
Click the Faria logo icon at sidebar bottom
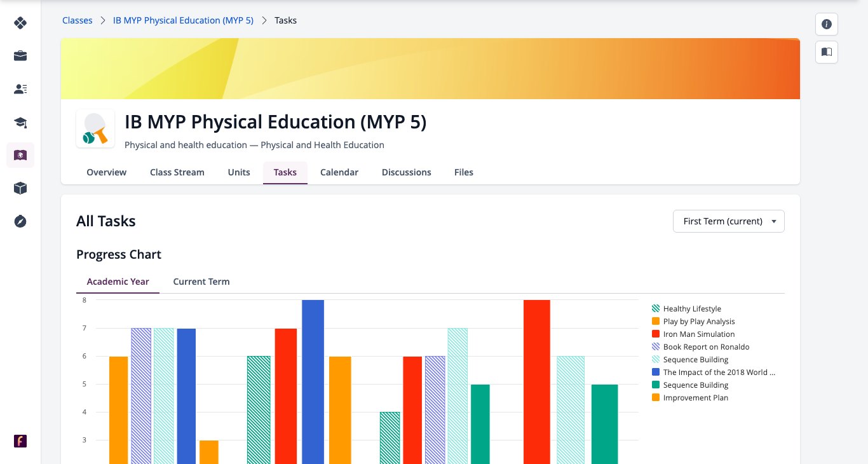[x=20, y=441]
